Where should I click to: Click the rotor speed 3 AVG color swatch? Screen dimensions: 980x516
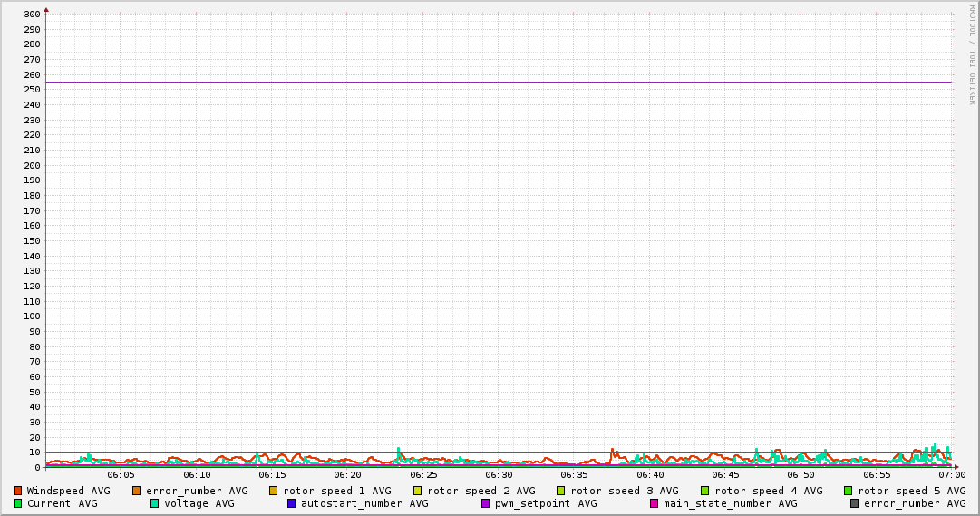(560, 491)
